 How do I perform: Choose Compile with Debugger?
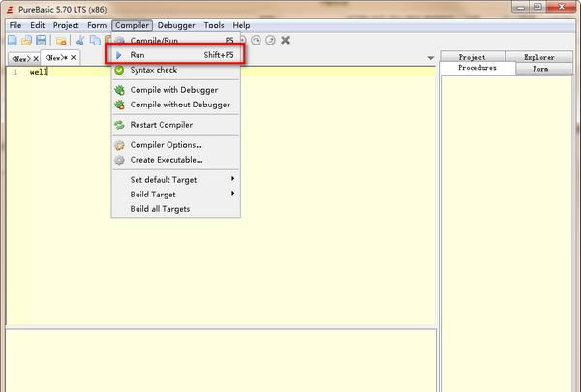pyautogui.click(x=175, y=90)
